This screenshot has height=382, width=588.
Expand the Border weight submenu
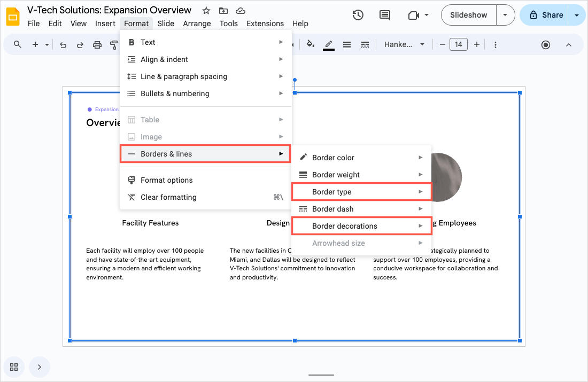(x=361, y=175)
